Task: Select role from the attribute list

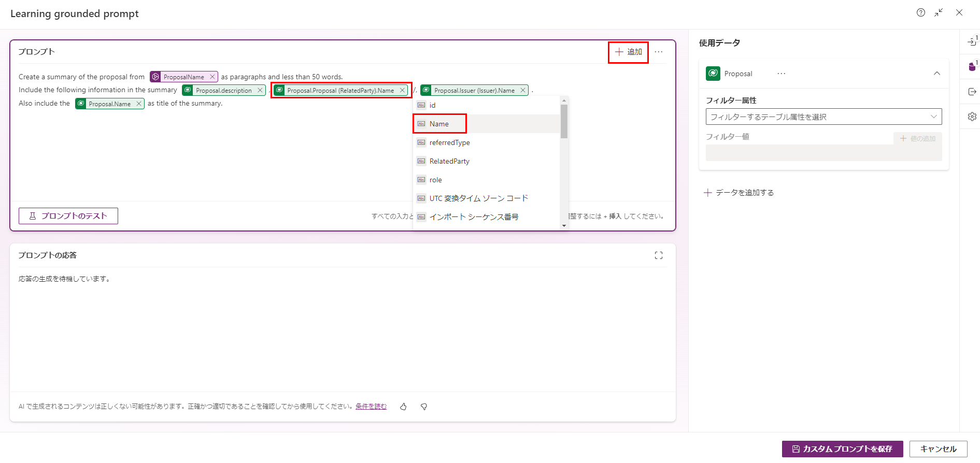Action: (487, 180)
